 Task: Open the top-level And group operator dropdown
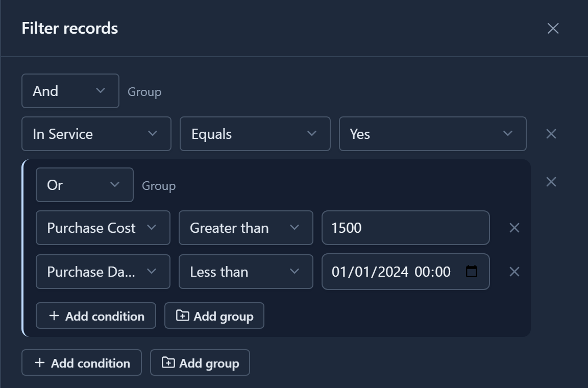coord(70,91)
